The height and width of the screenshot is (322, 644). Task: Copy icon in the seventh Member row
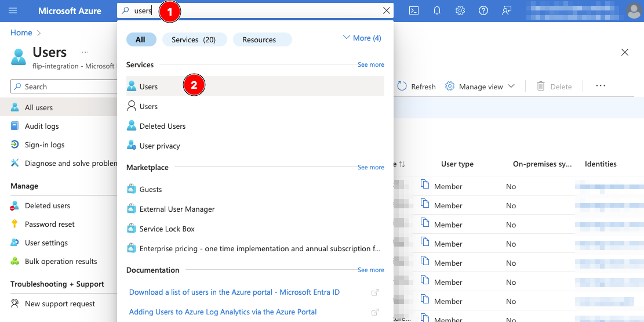coord(425,299)
